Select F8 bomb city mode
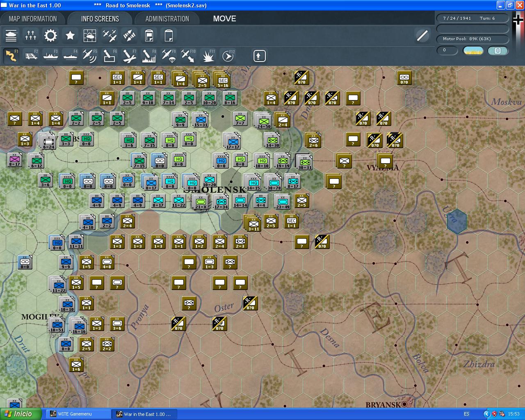Screen dimensions: 525x420 (149, 56)
